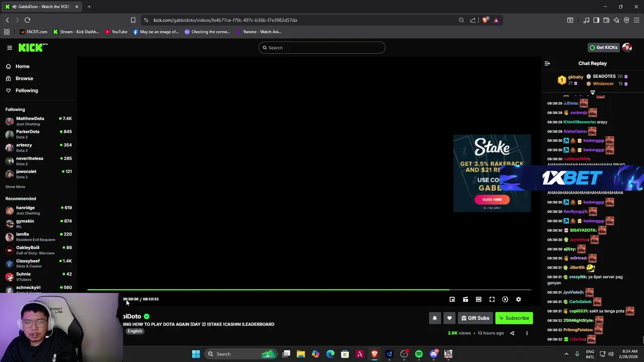Viewport: 644px width, 362px height.
Task: Open arteezy channel in sidebar
Action: pos(38,147)
